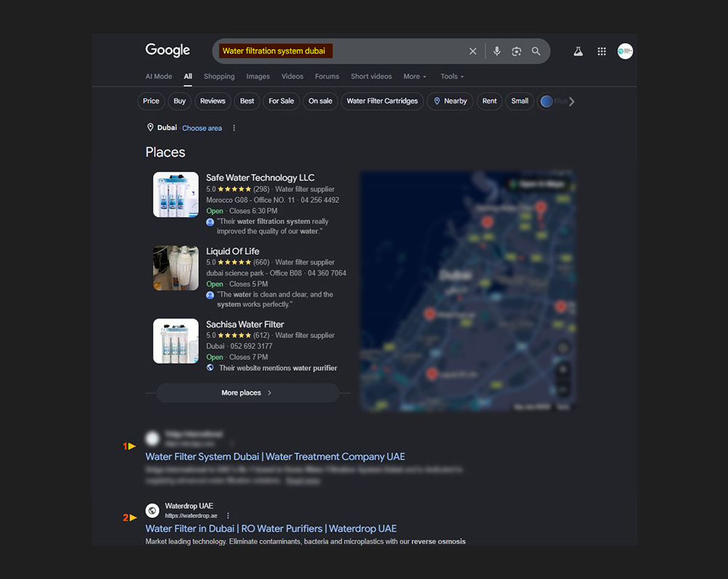The width and height of the screenshot is (728, 579).
Task: Click the Waterdrop UAE site favicon
Action: 152,511
